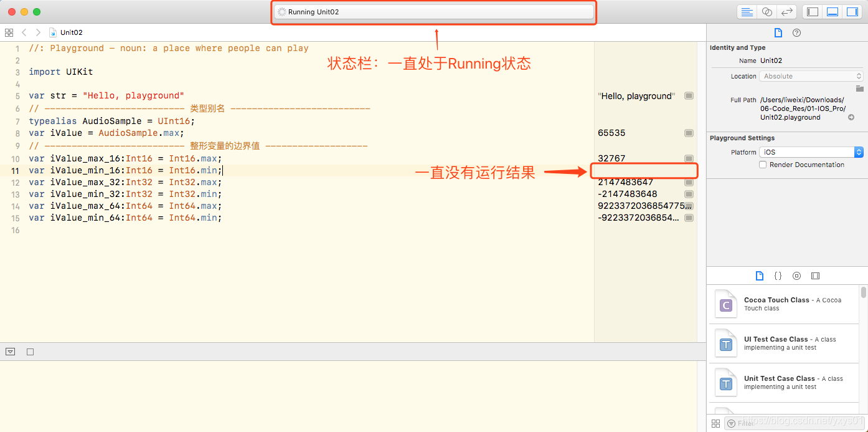868x432 pixels.
Task: Show the Assistant editor
Action: (x=767, y=12)
